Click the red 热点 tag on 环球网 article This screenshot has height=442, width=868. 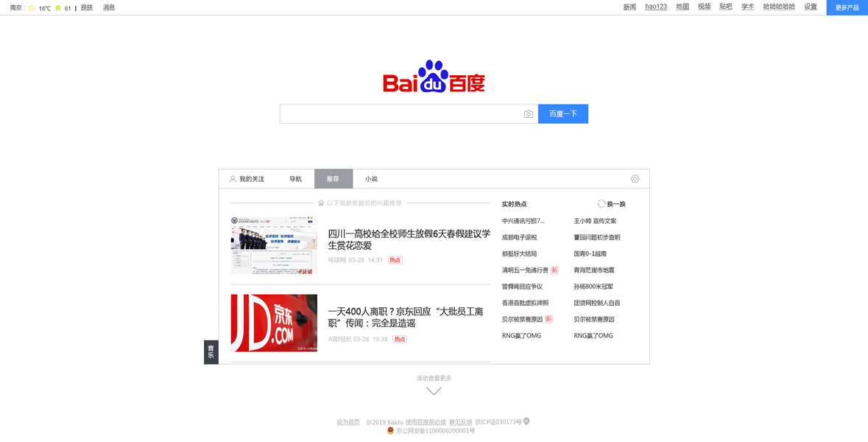pos(395,260)
